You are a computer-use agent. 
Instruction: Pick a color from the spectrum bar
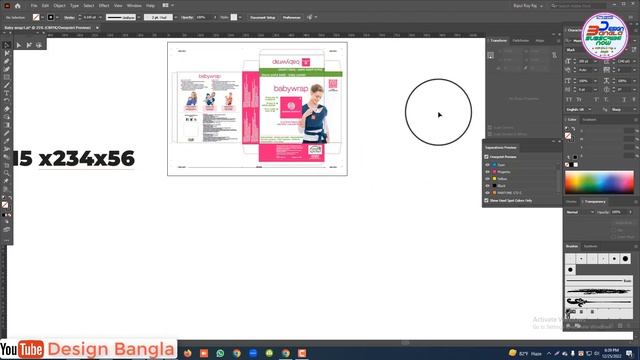click(599, 182)
